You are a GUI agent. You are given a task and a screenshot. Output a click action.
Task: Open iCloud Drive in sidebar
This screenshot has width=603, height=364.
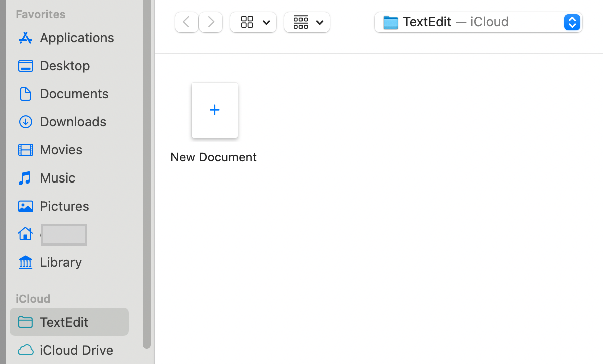point(69,350)
